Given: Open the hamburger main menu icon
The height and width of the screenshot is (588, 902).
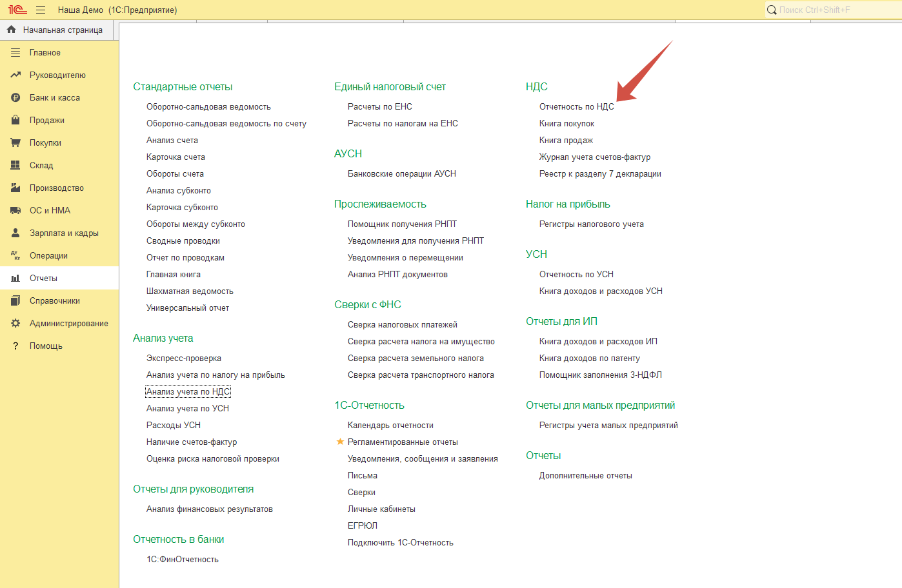Looking at the screenshot, I should click(41, 10).
